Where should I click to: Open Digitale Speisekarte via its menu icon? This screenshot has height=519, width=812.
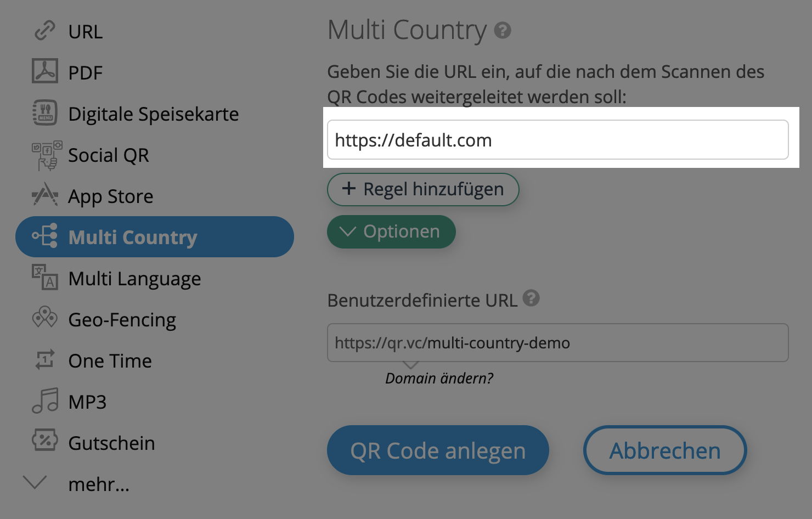[44, 112]
